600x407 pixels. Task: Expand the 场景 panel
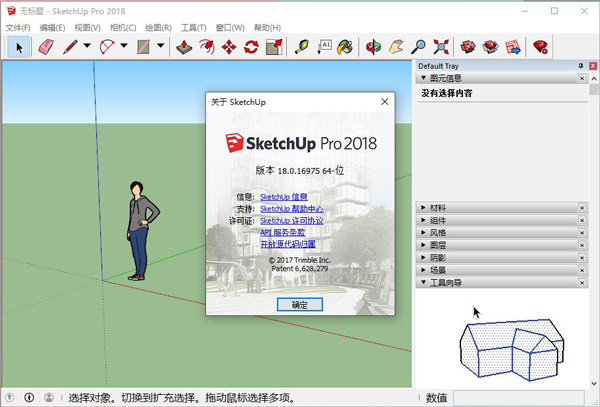(x=423, y=270)
